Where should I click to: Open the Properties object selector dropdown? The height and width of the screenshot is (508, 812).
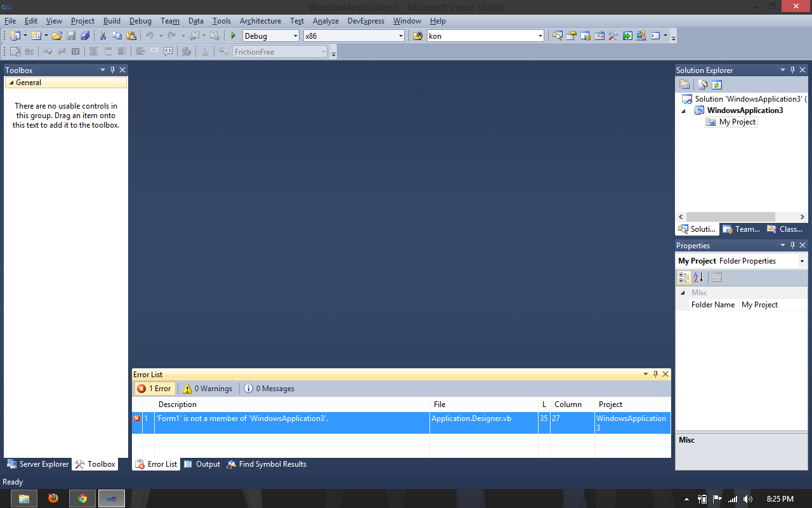[802, 261]
